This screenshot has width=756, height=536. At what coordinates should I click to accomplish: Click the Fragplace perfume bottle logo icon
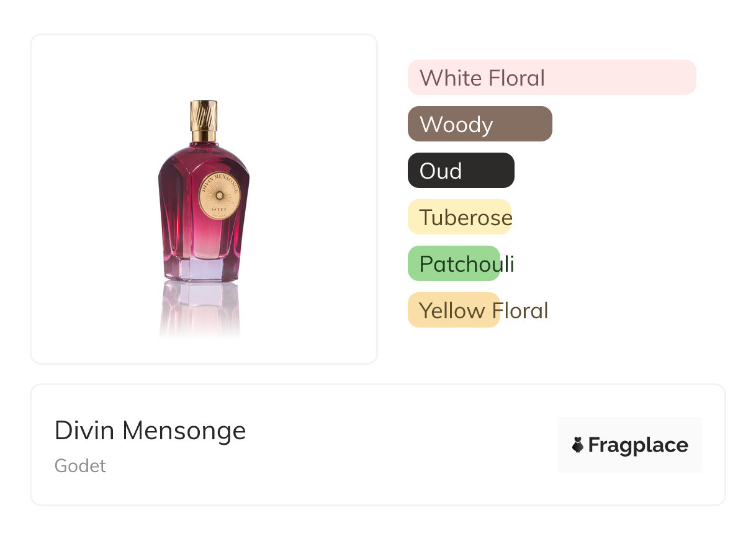coord(578,445)
